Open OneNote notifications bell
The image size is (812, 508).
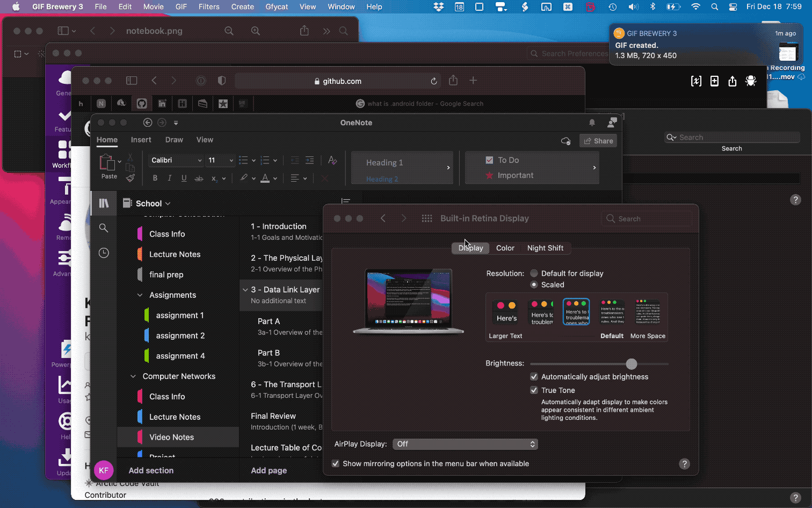pos(592,123)
